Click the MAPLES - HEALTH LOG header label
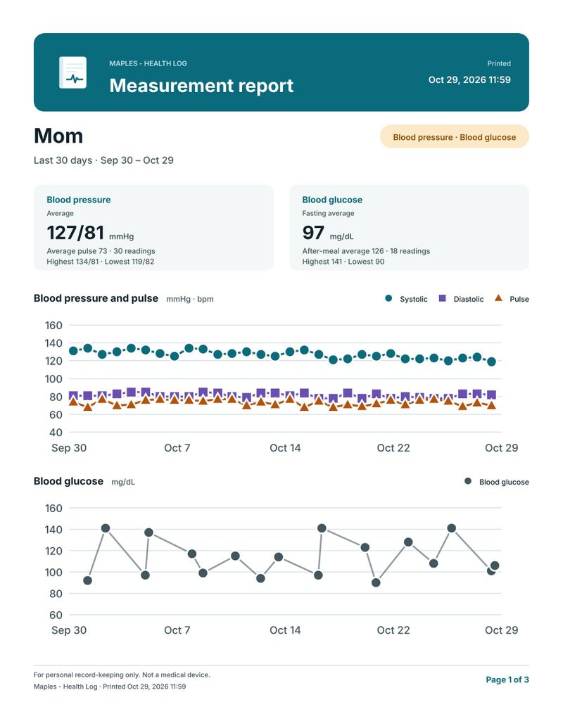Screen dimensions: 563x728 point(148,63)
